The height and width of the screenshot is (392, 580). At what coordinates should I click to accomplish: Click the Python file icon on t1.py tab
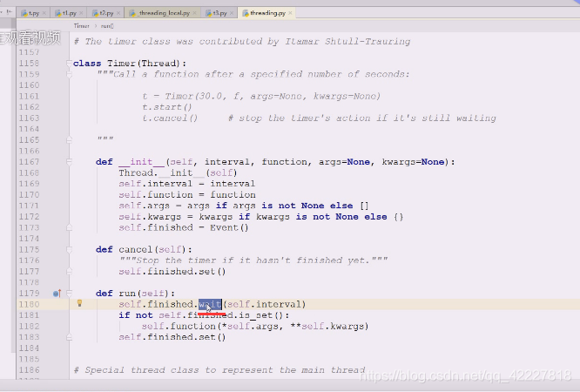[x=58, y=13]
